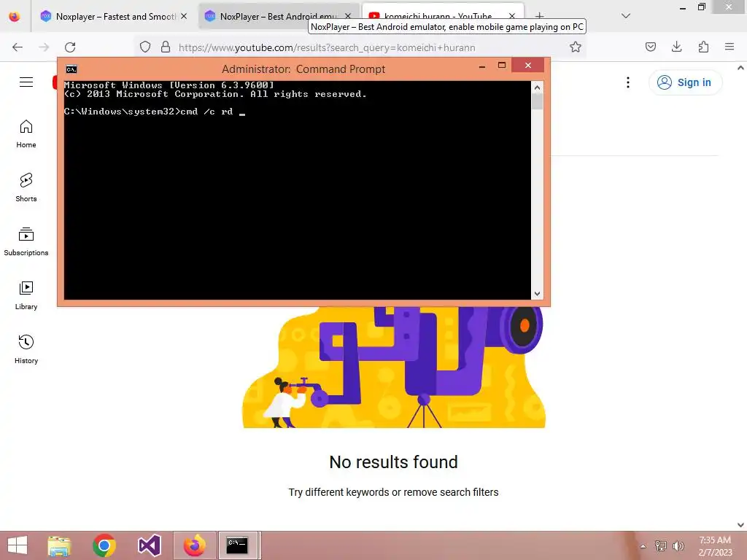Image resolution: width=747 pixels, height=560 pixels.
Task: Open a new Firefox tab
Action: pos(539,16)
